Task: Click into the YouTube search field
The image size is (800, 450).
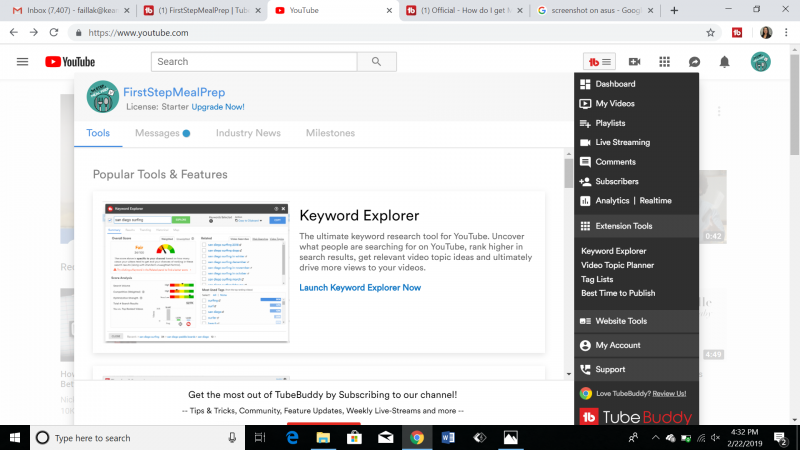Action: [254, 62]
